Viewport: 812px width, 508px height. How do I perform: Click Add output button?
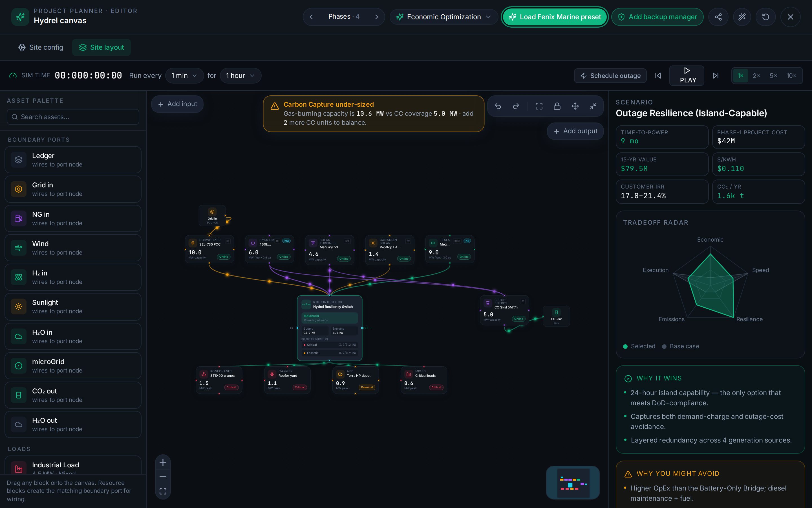575,131
